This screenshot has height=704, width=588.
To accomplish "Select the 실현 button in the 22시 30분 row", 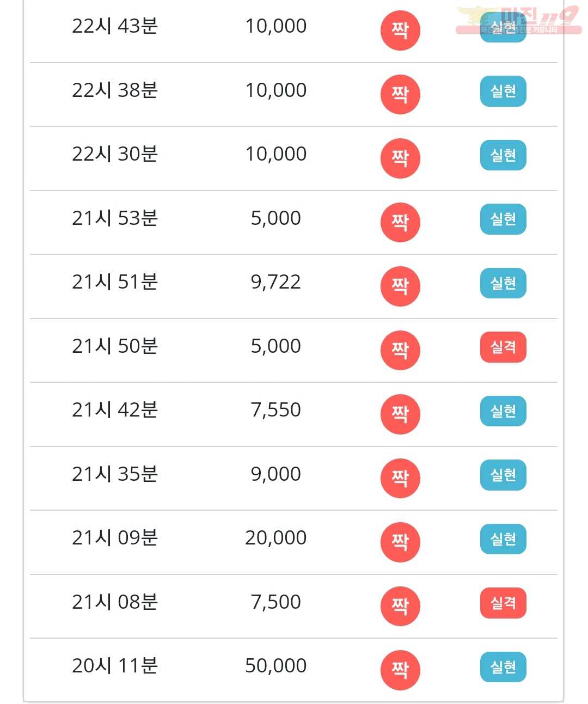I will click(503, 155).
